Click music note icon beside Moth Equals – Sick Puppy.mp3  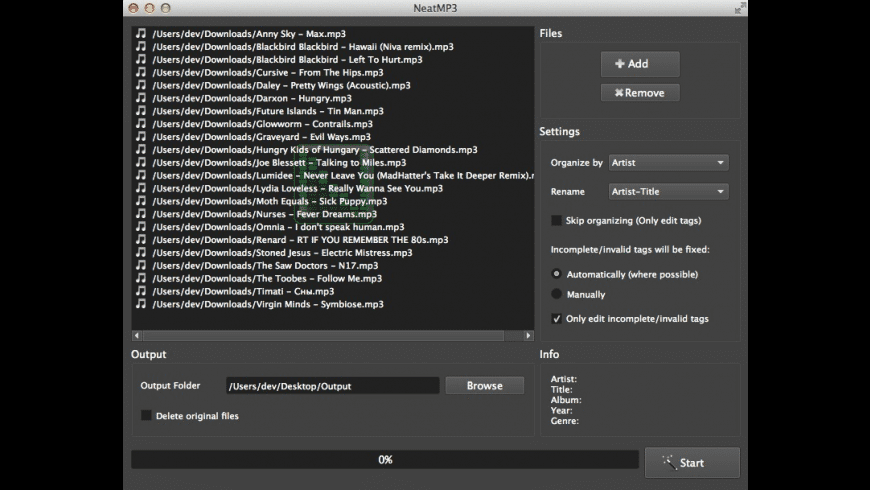click(141, 200)
